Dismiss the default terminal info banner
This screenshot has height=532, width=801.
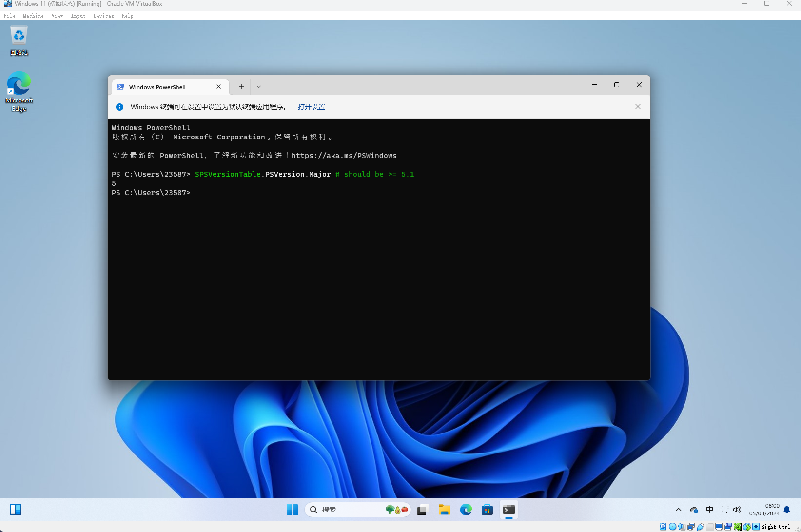pyautogui.click(x=638, y=107)
